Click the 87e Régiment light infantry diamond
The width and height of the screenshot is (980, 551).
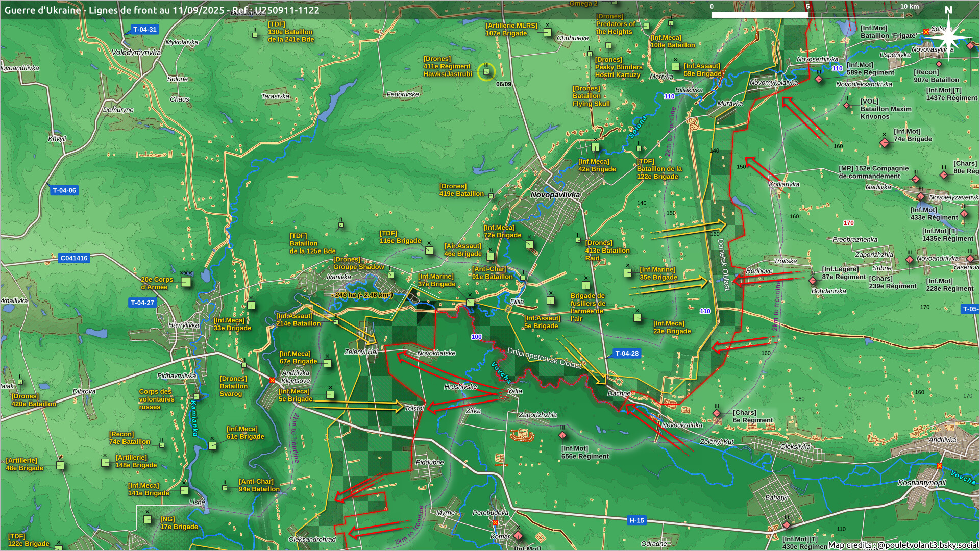[813, 281]
